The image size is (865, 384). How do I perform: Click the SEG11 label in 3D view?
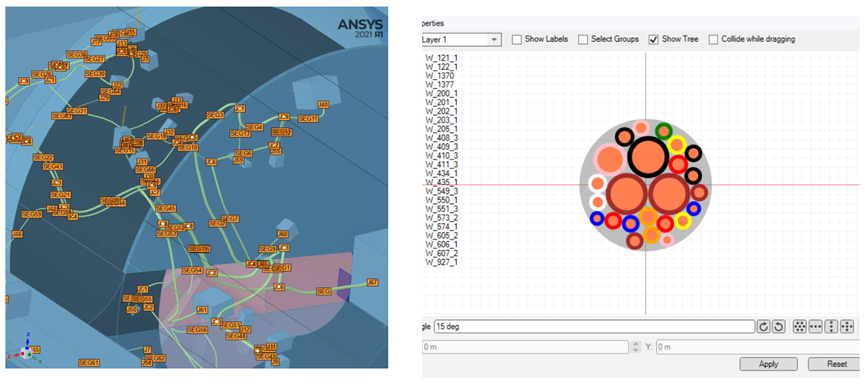(x=308, y=119)
